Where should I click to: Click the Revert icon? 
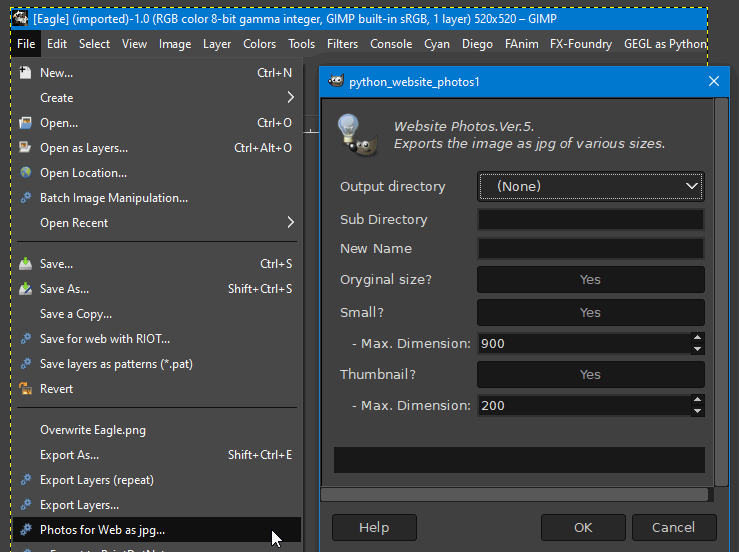point(25,389)
